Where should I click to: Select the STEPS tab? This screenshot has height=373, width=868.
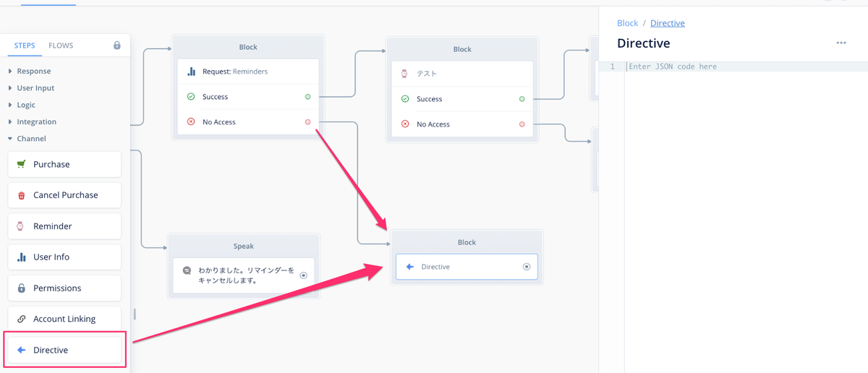[x=25, y=46]
